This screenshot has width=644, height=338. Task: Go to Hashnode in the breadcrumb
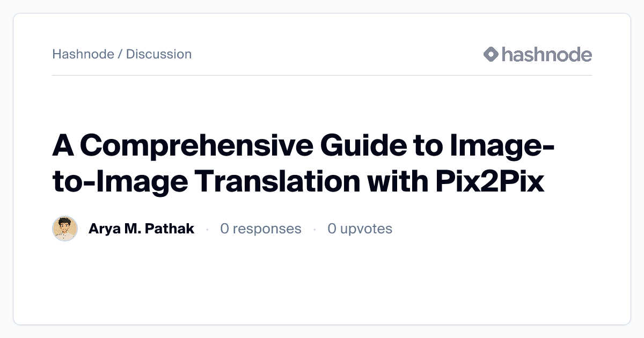tap(83, 54)
